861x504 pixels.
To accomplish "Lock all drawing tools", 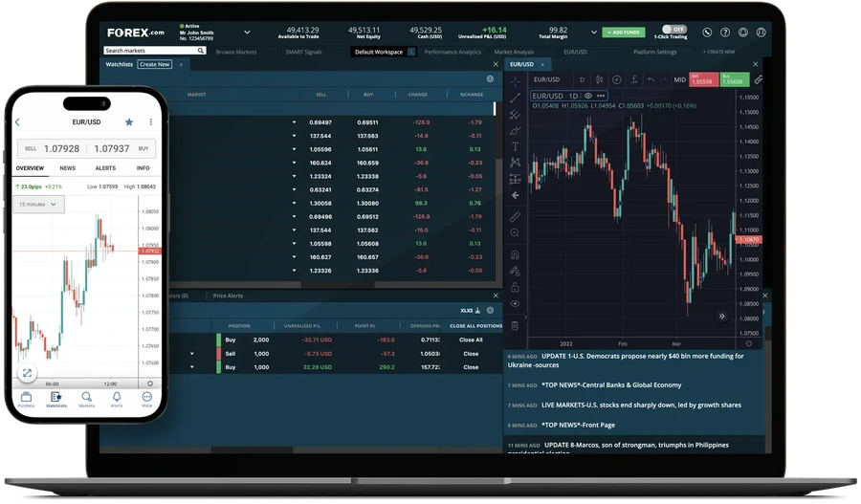I will [x=515, y=287].
